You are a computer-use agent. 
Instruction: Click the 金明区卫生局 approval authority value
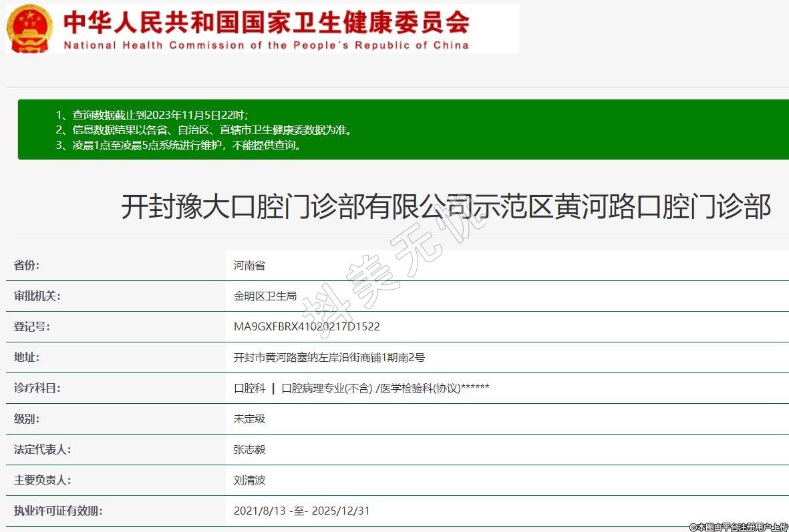click(x=265, y=296)
